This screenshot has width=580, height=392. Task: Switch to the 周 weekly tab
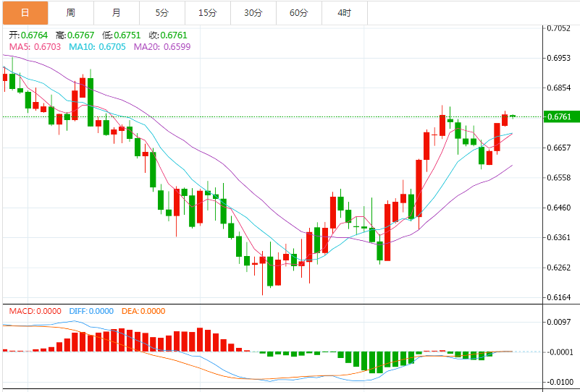click(x=71, y=13)
